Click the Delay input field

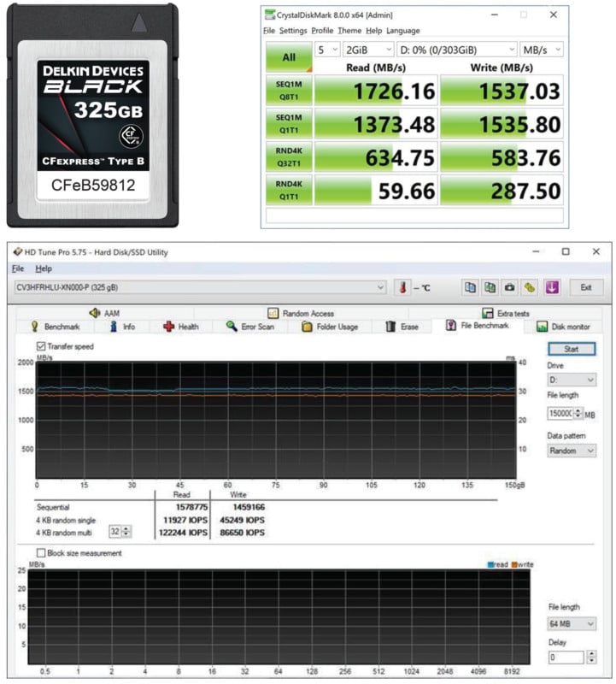pos(566,657)
